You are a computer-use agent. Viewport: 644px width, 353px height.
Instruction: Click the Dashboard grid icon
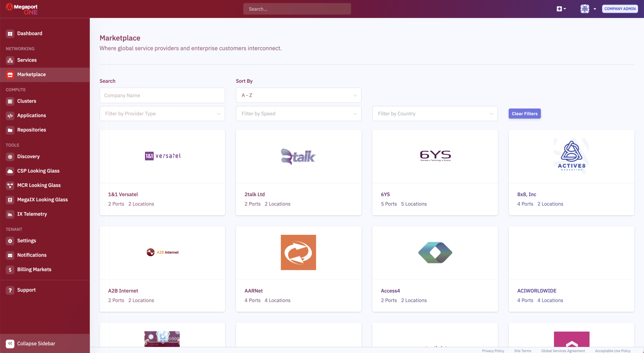click(x=10, y=33)
